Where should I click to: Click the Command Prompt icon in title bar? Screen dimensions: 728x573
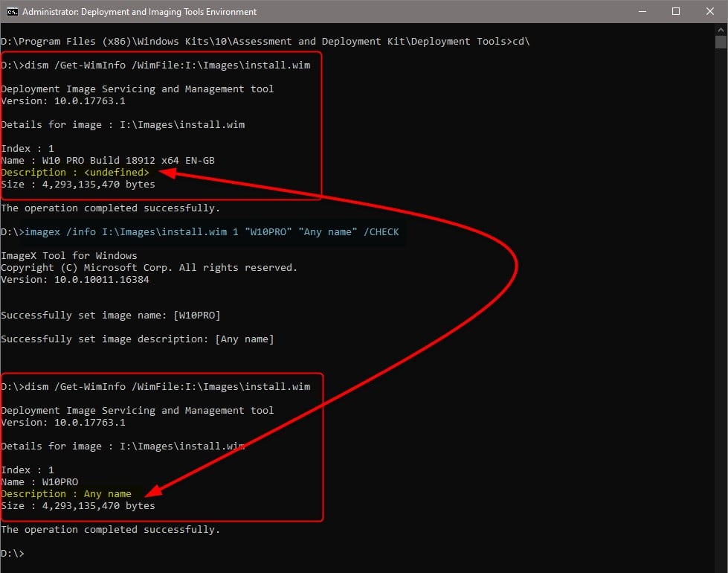click(x=10, y=11)
